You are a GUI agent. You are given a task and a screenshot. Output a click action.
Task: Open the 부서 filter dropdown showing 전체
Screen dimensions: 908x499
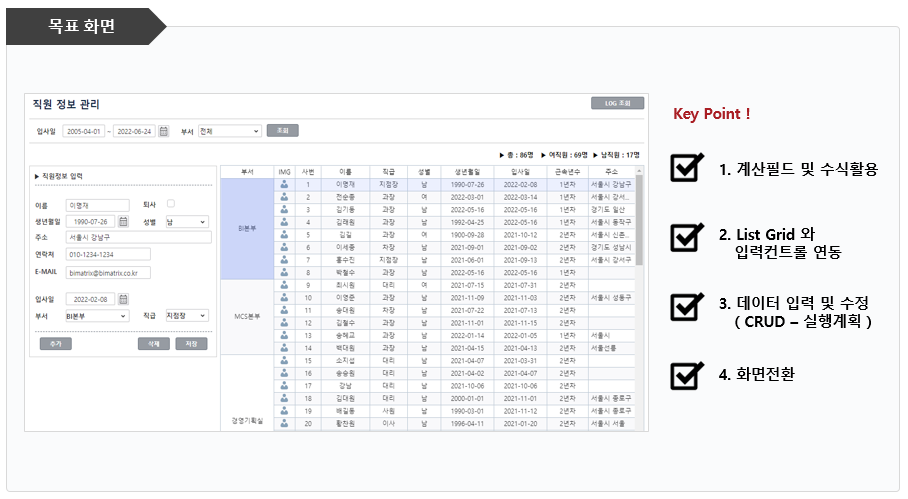[229, 131]
